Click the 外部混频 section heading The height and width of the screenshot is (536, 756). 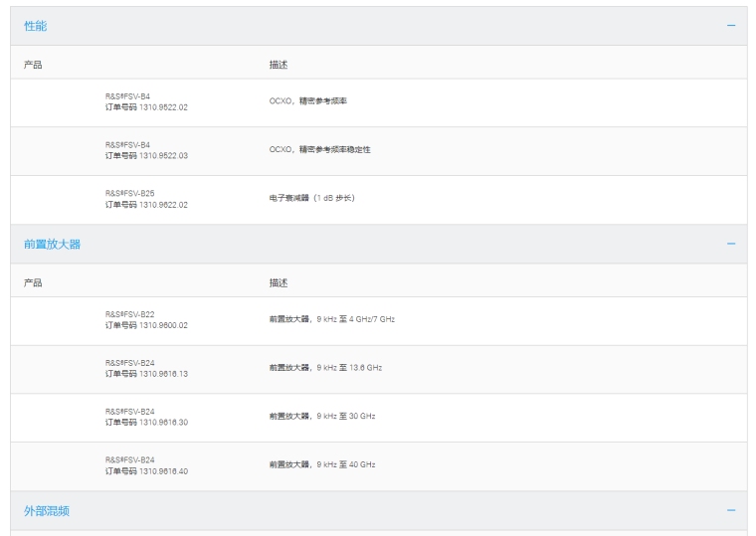click(47, 510)
